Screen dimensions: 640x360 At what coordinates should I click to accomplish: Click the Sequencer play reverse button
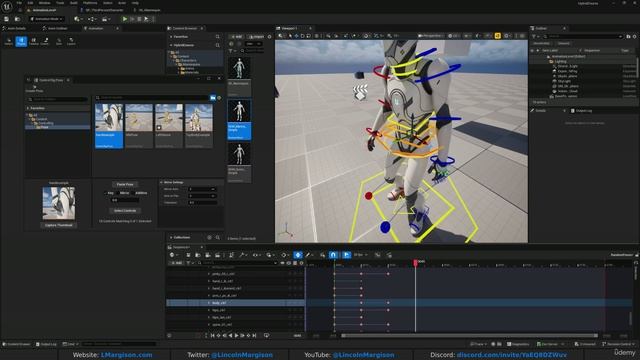tap(230, 336)
